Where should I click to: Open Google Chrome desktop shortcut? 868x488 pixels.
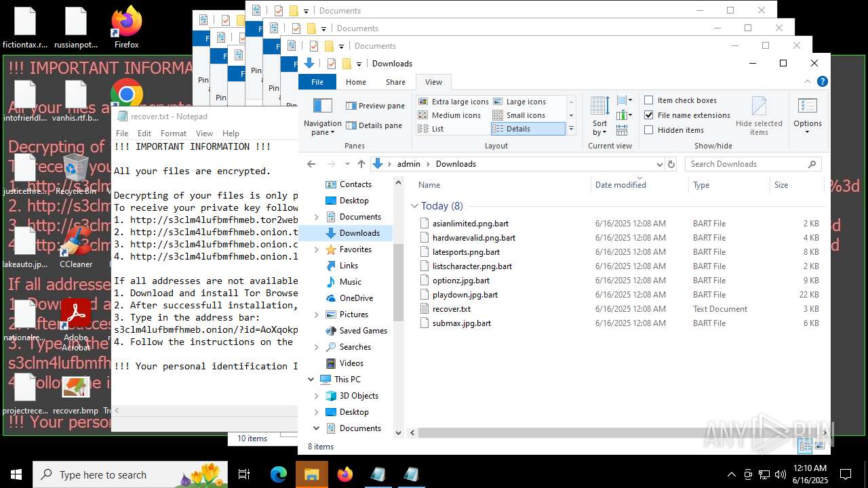pyautogui.click(x=126, y=94)
